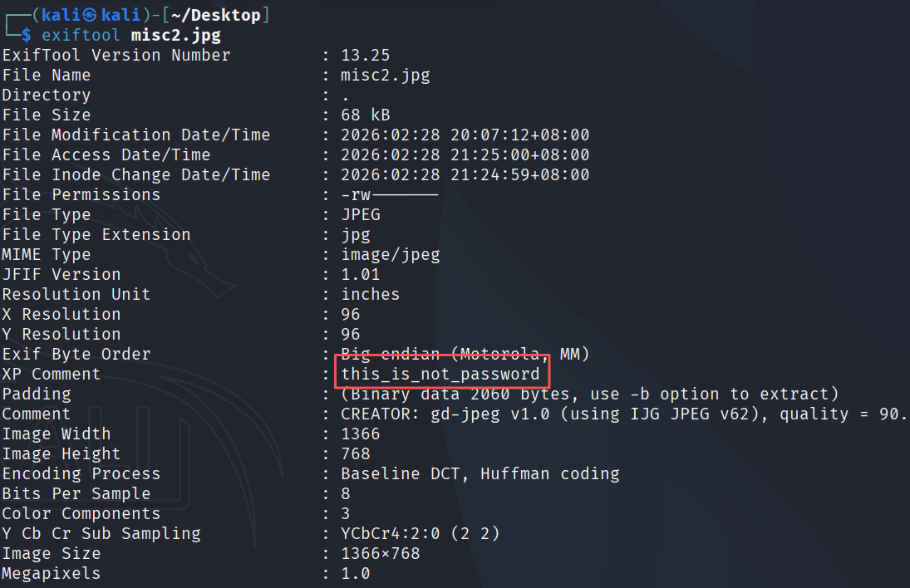Click the File Size value 68 kB

[366, 115]
